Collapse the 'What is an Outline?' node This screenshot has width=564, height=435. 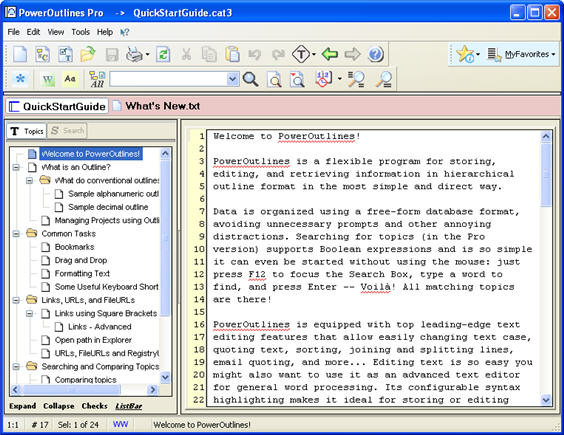click(16, 167)
